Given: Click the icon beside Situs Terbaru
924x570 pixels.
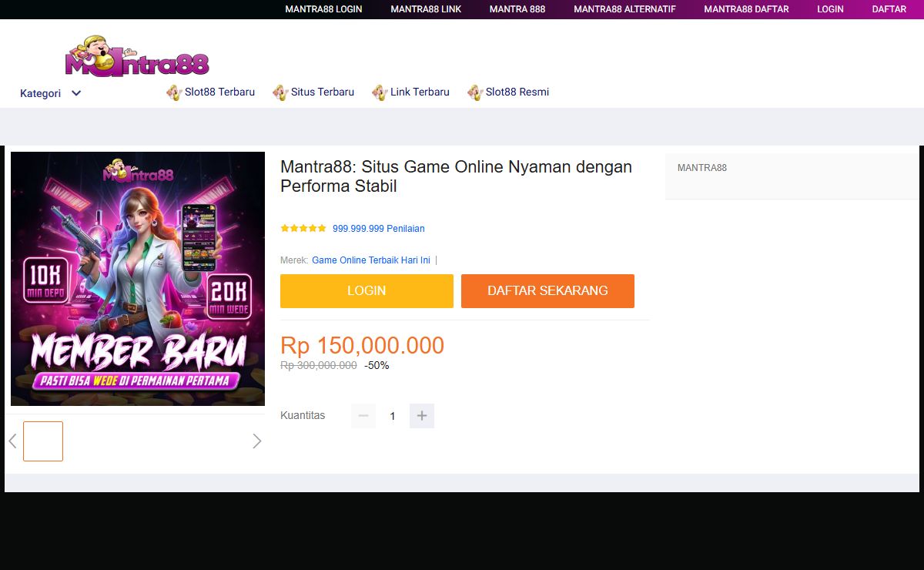Looking at the screenshot, I should 280,92.
